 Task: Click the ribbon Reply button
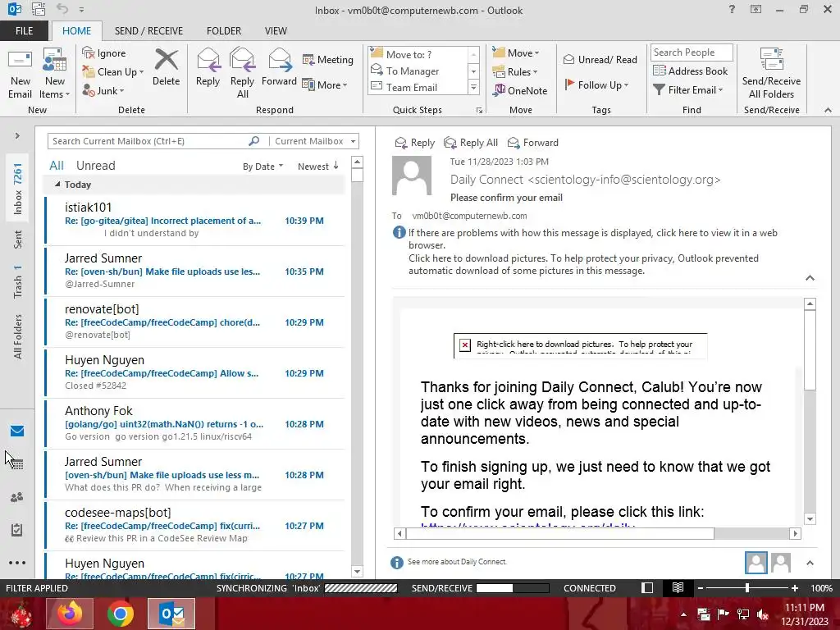tap(208, 67)
